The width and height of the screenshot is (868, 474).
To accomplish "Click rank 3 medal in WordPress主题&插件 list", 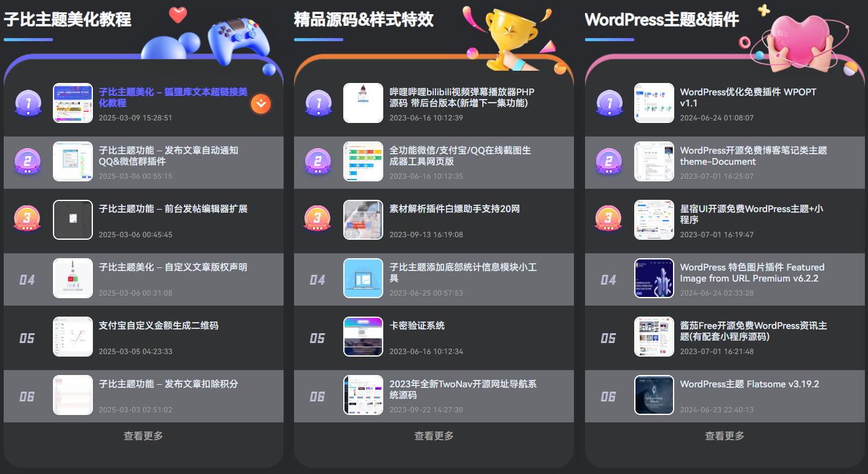I will pyautogui.click(x=608, y=219).
